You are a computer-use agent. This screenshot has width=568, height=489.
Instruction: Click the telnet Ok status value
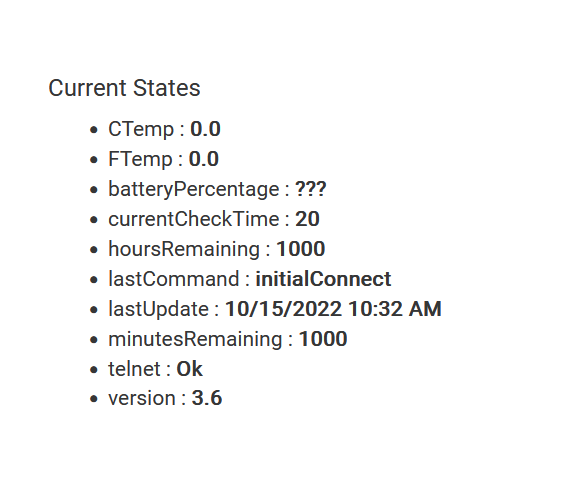(189, 369)
